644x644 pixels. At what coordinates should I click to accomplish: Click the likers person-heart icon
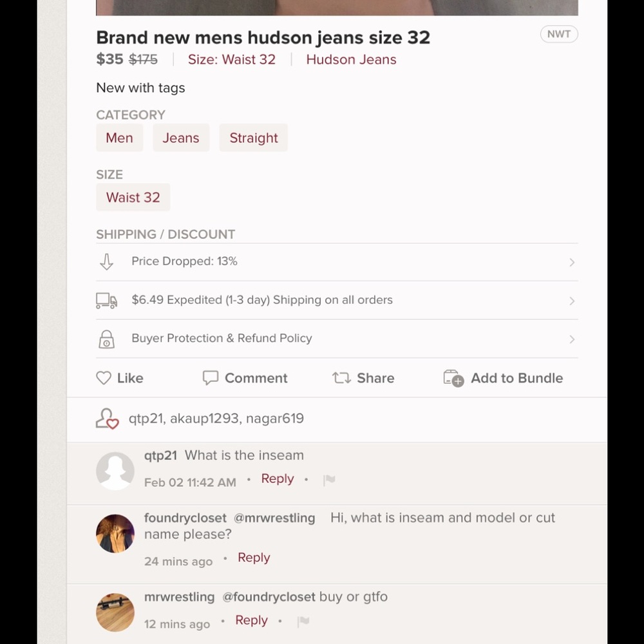click(107, 419)
